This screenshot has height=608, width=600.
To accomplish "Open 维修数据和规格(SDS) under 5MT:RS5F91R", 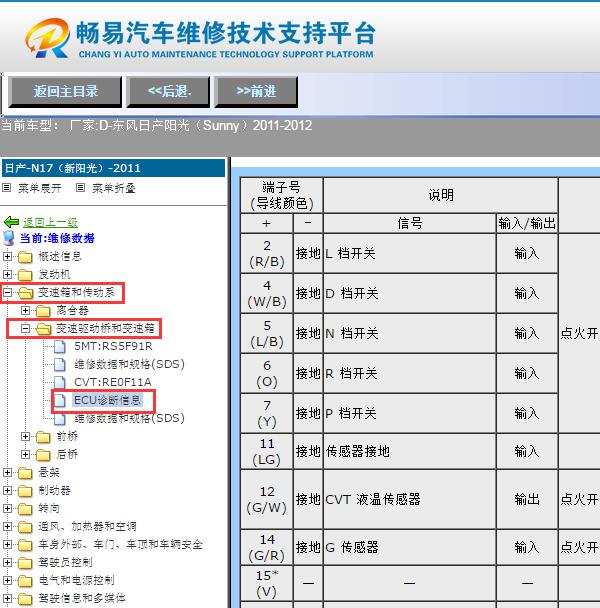I will (x=129, y=364).
